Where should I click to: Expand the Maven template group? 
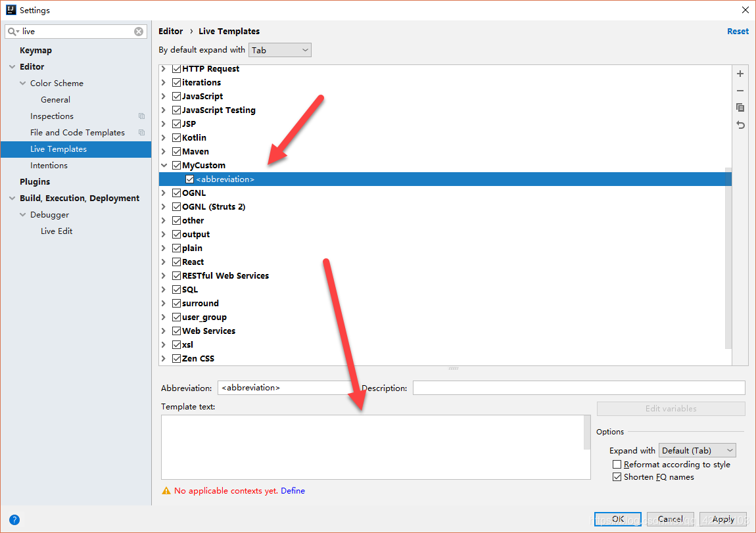tap(164, 151)
